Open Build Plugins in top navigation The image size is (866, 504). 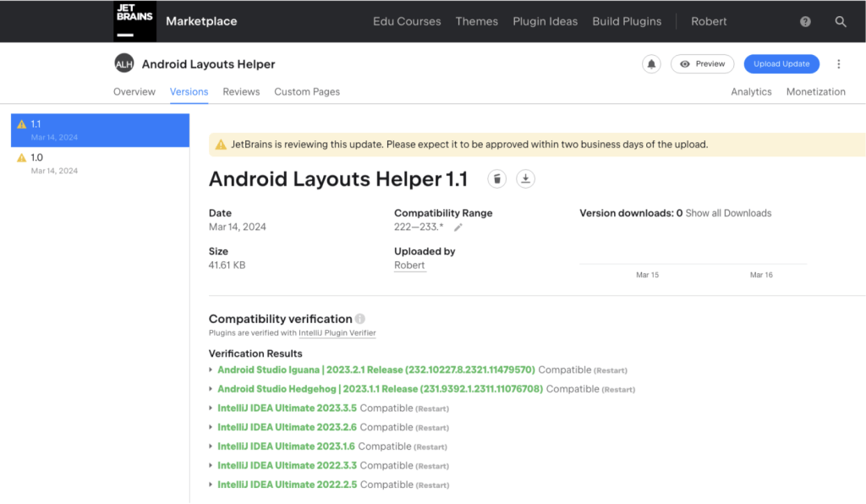(627, 21)
